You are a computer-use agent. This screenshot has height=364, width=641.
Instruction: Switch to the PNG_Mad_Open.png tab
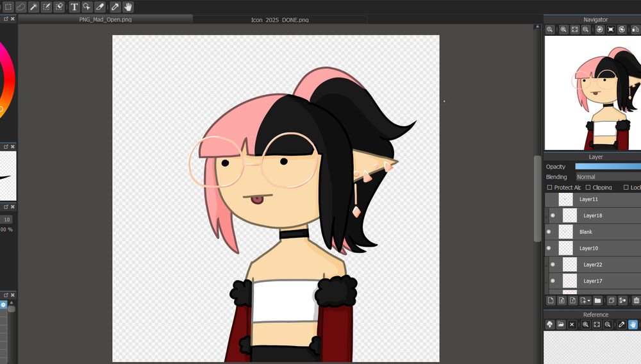coord(106,19)
